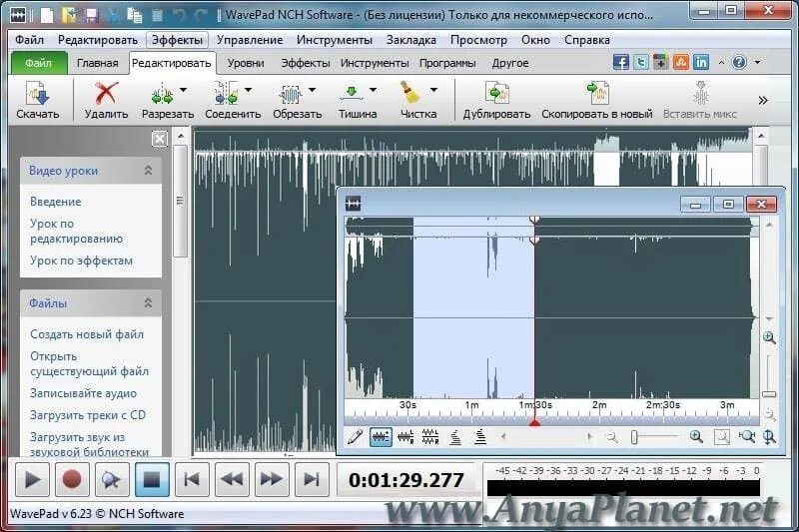Adjust the vertical zoom slider handle
This screenshot has height=532, width=799.
769,394
